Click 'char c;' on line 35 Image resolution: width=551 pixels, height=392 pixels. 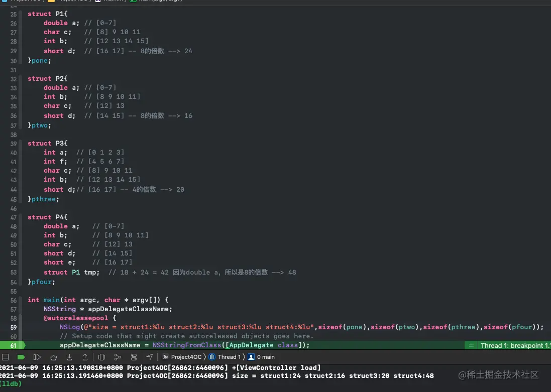pyautogui.click(x=57, y=106)
